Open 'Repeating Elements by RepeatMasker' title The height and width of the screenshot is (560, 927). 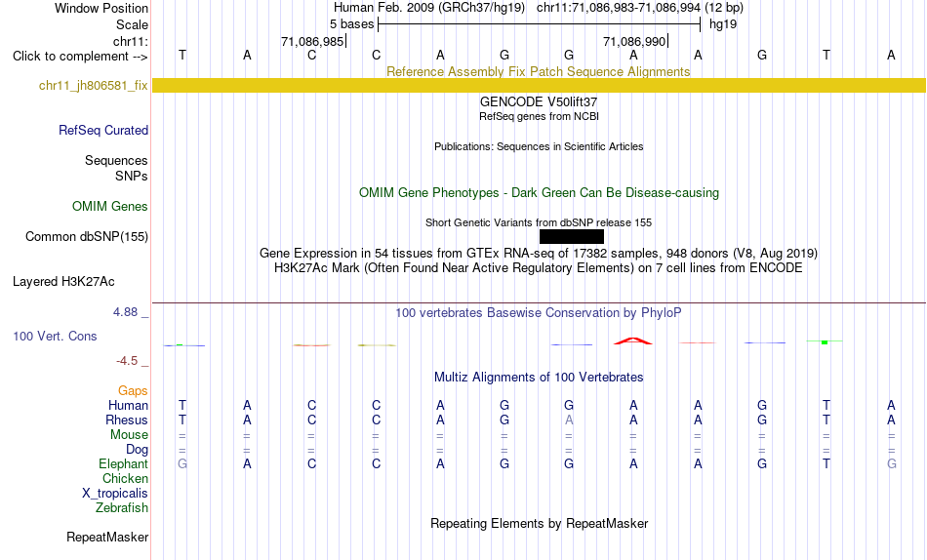pyautogui.click(x=539, y=524)
